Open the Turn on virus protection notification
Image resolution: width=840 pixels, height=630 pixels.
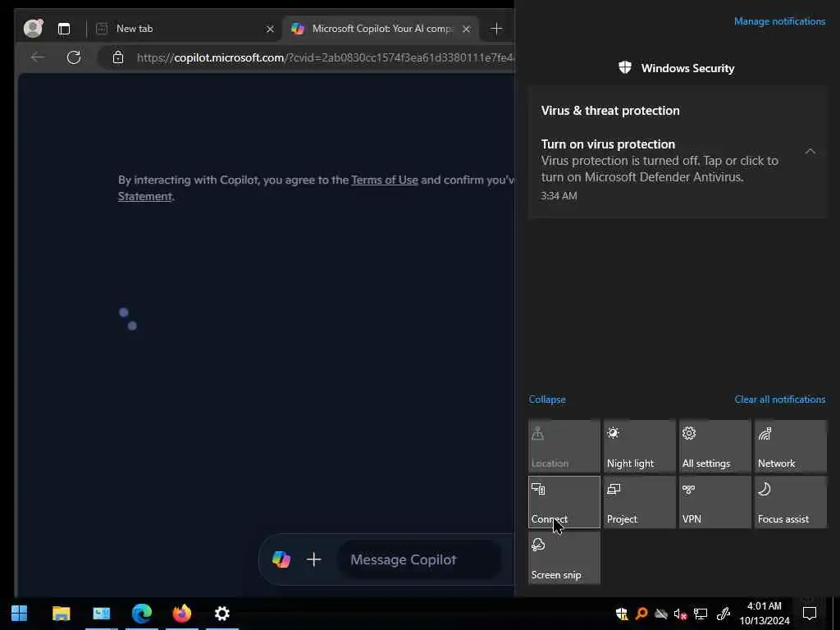(678, 169)
